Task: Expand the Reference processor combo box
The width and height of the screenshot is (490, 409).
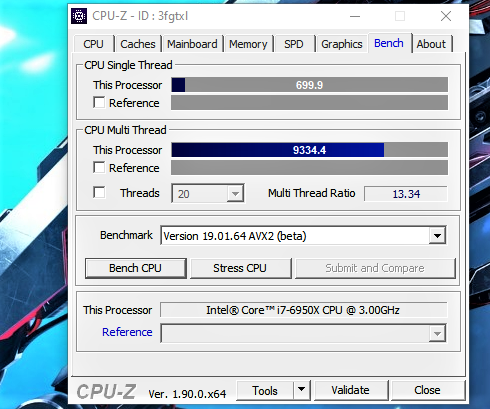Action: tap(437, 333)
